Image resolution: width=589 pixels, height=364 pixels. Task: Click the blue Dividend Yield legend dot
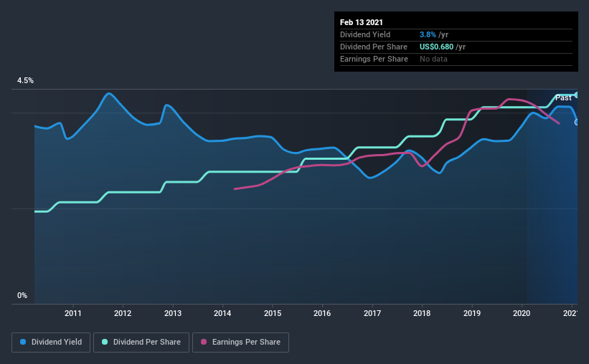coord(23,342)
